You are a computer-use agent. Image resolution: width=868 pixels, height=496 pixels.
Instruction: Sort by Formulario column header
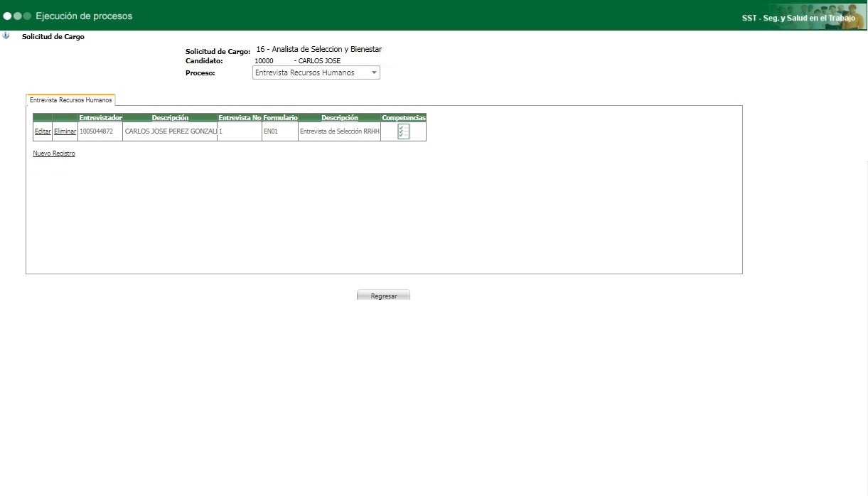(280, 117)
